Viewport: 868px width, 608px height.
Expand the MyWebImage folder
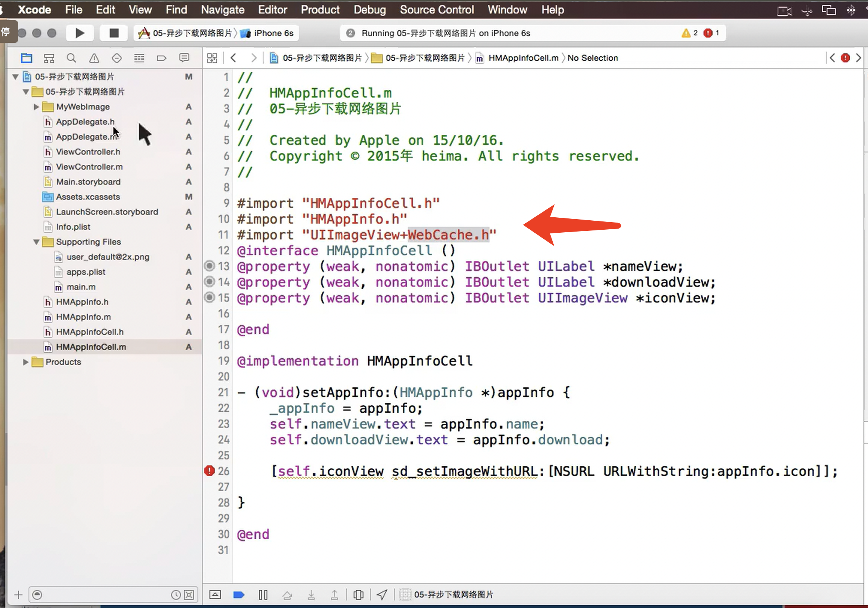point(36,107)
